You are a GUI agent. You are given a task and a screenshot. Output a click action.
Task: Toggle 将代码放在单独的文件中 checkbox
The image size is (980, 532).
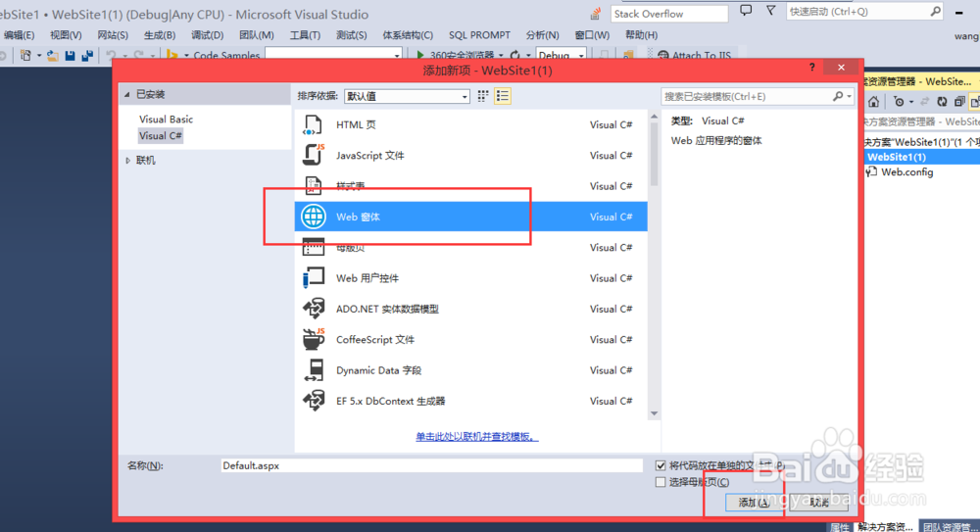click(x=661, y=465)
